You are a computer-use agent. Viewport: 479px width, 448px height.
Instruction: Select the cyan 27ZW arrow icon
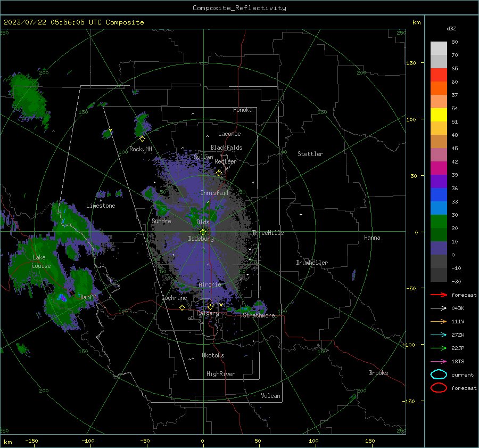coord(439,335)
